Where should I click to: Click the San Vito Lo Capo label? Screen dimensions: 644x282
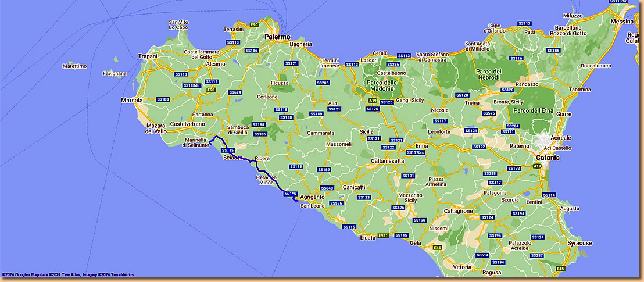coord(178,24)
